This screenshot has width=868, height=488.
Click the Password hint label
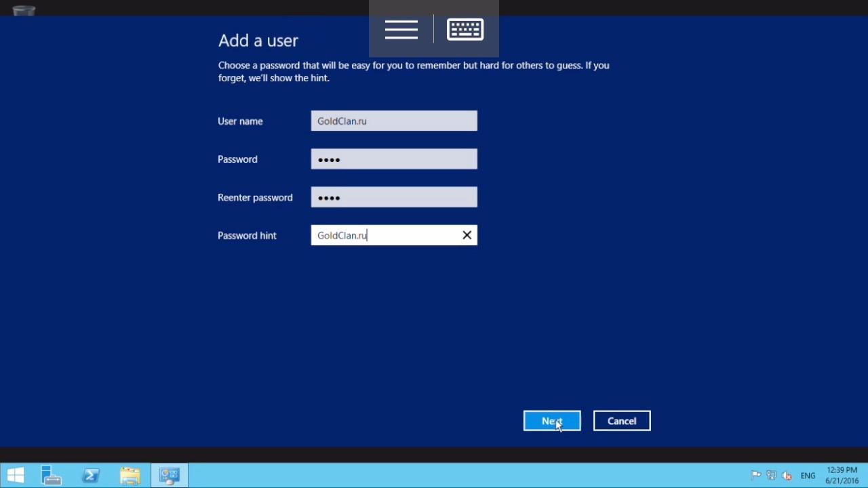click(x=247, y=236)
